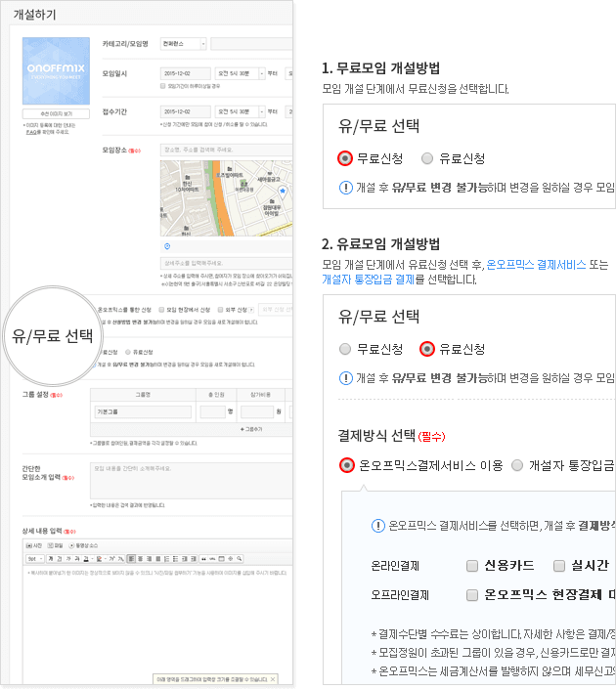616x689 pixels.
Task: Click the brief meeting introduction textarea
Action: tap(192, 480)
